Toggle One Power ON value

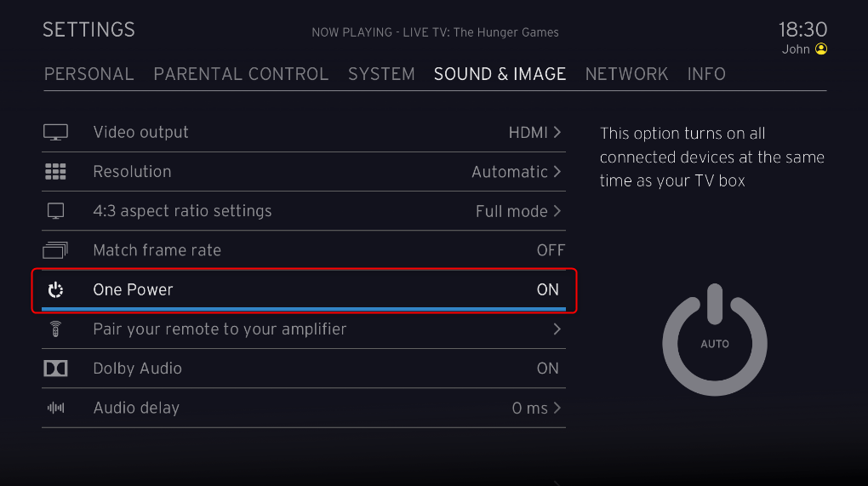click(547, 290)
